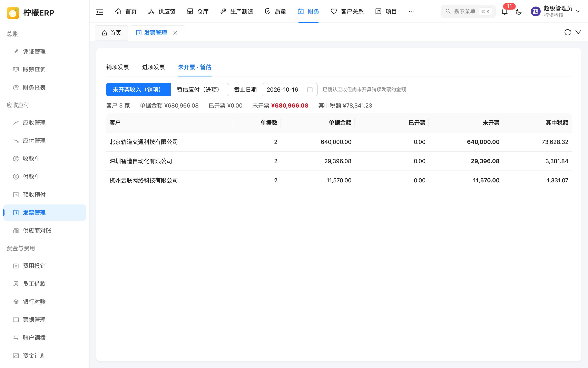This screenshot has height=368, width=588.
Task: Switch to 销项发票 tab
Action: click(x=118, y=67)
